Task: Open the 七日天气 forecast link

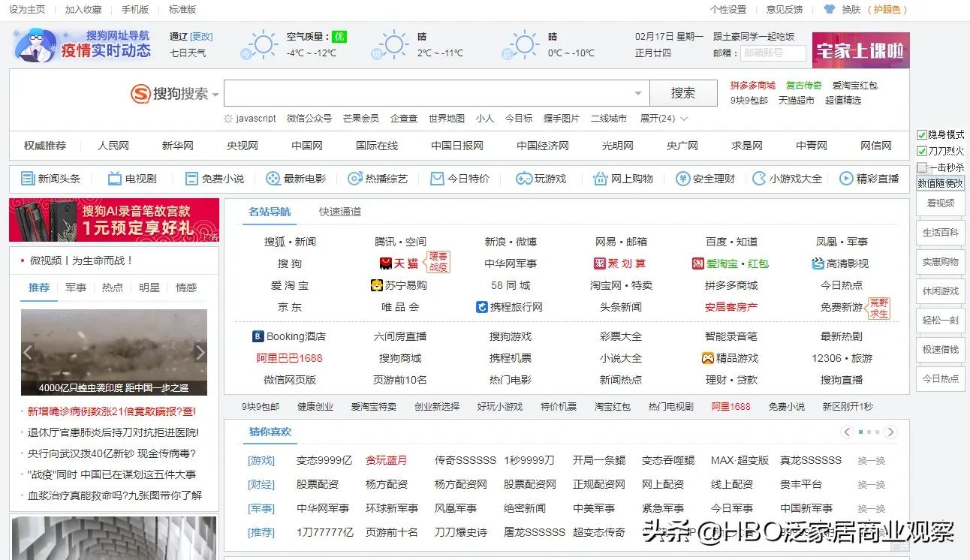Action: 188,53
